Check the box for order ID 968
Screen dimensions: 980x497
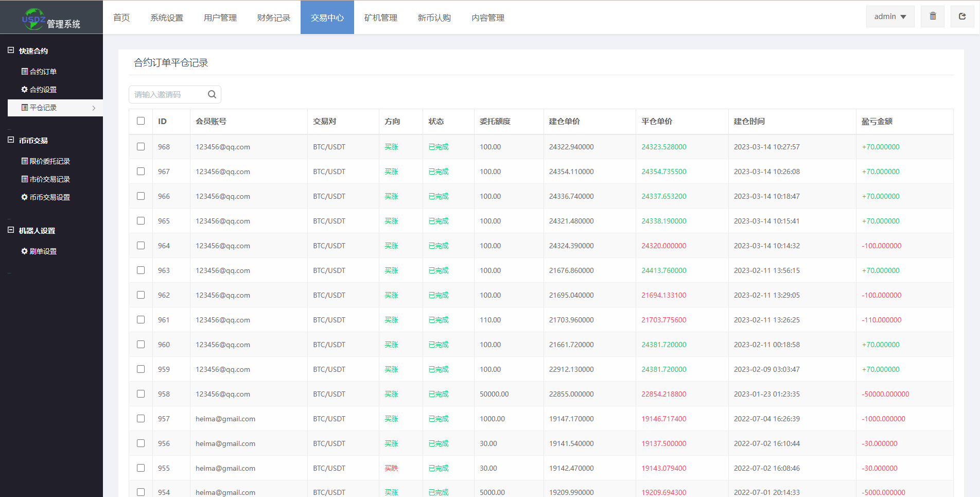141,147
